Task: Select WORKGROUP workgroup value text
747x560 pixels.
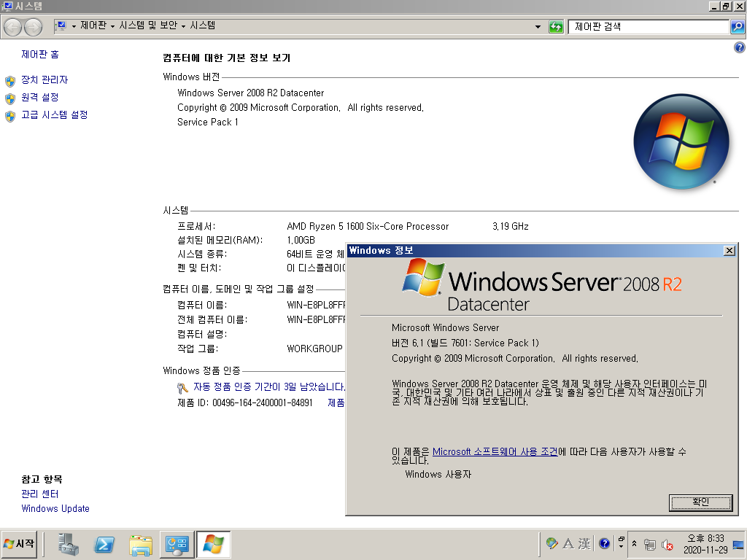Action: click(314, 349)
